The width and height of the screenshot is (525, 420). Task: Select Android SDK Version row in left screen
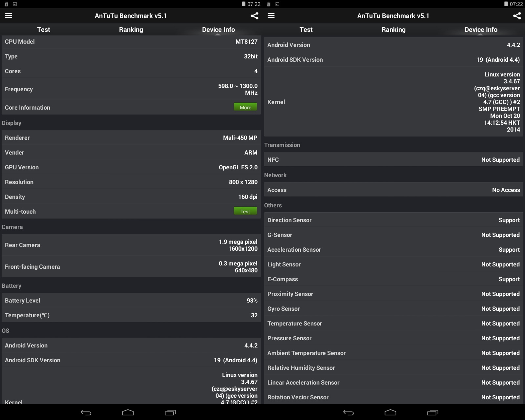[131, 360]
